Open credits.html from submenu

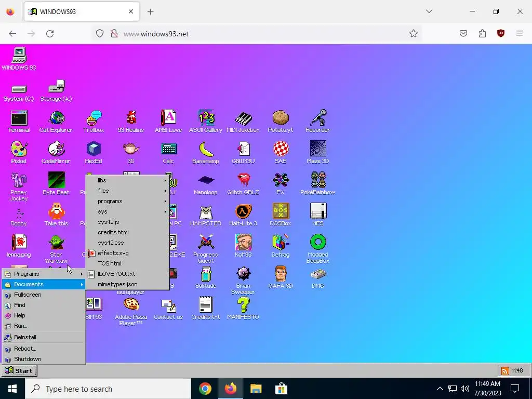128,232
